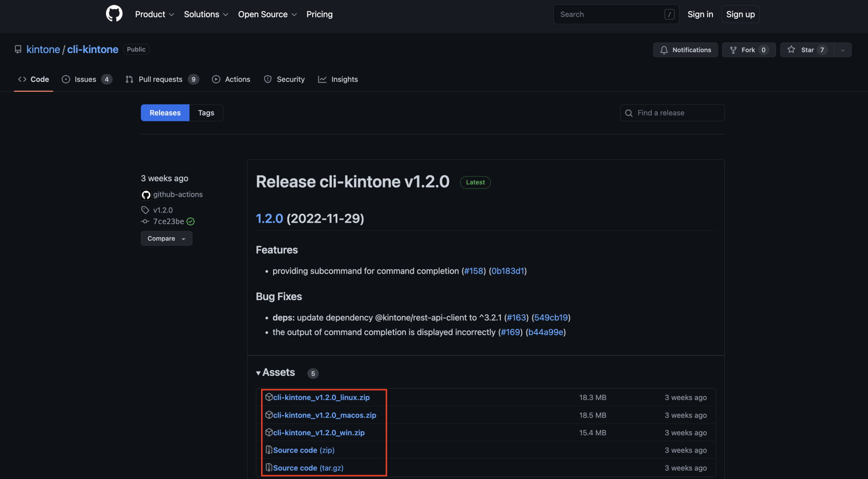This screenshot has width=868, height=479.
Task: Collapse the Assets section
Action: pyautogui.click(x=259, y=373)
